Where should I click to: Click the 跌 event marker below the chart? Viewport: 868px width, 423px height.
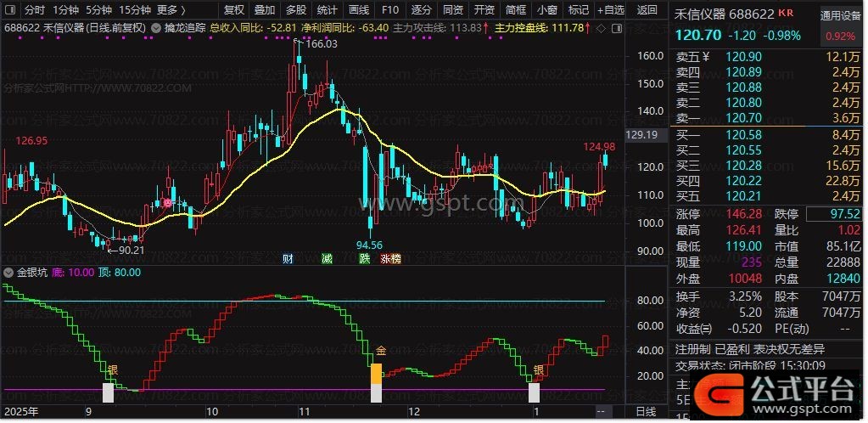pos(365,258)
